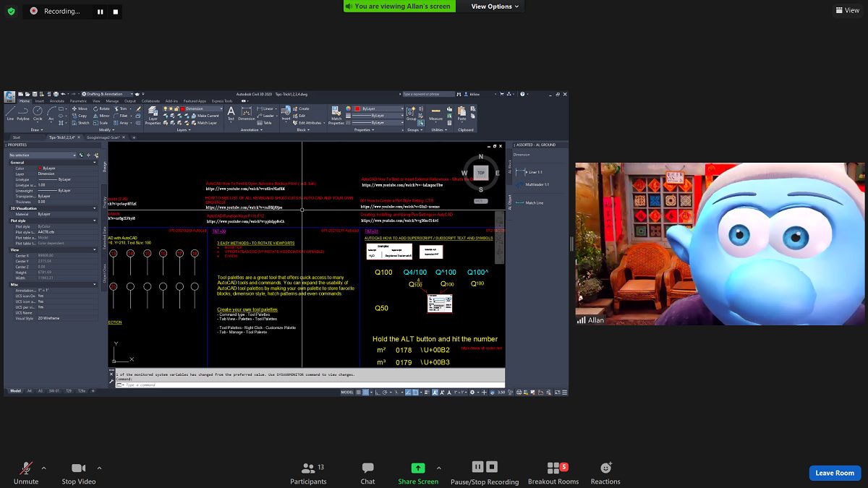Open the Manage ribbon tab
The image size is (868, 488).
click(112, 101)
